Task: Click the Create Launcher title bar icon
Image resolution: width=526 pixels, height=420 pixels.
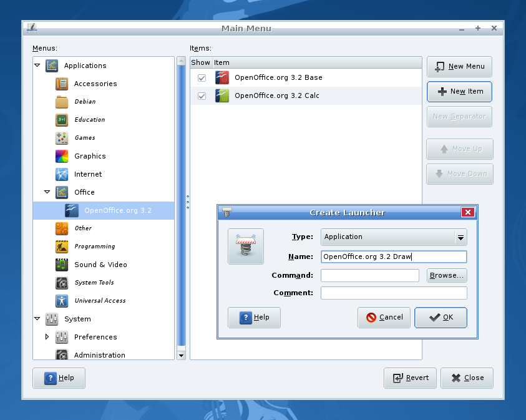Action: point(227,212)
